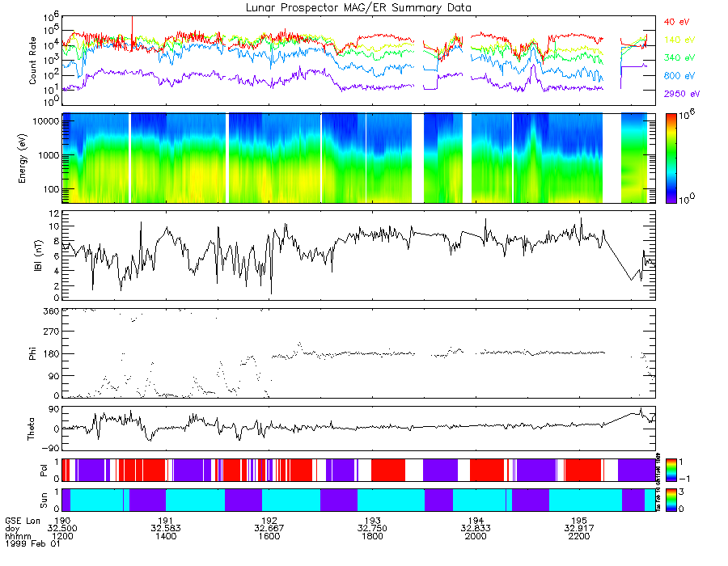Click the time tick '1400'

166,536
